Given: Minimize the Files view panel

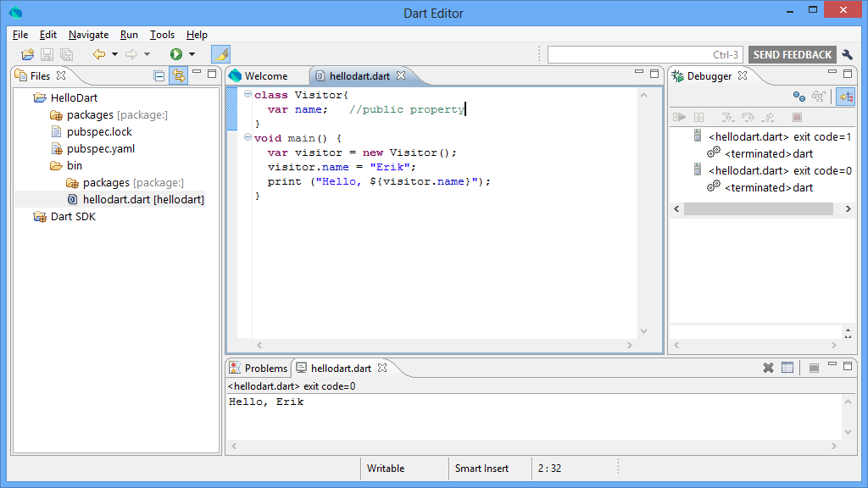Looking at the screenshot, I should tap(197, 72).
